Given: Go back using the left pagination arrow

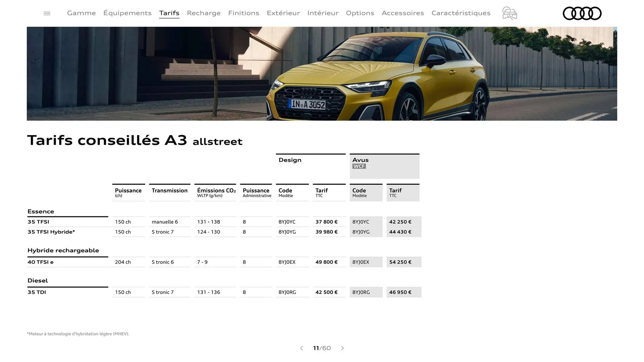Looking at the screenshot, I should click(x=302, y=348).
